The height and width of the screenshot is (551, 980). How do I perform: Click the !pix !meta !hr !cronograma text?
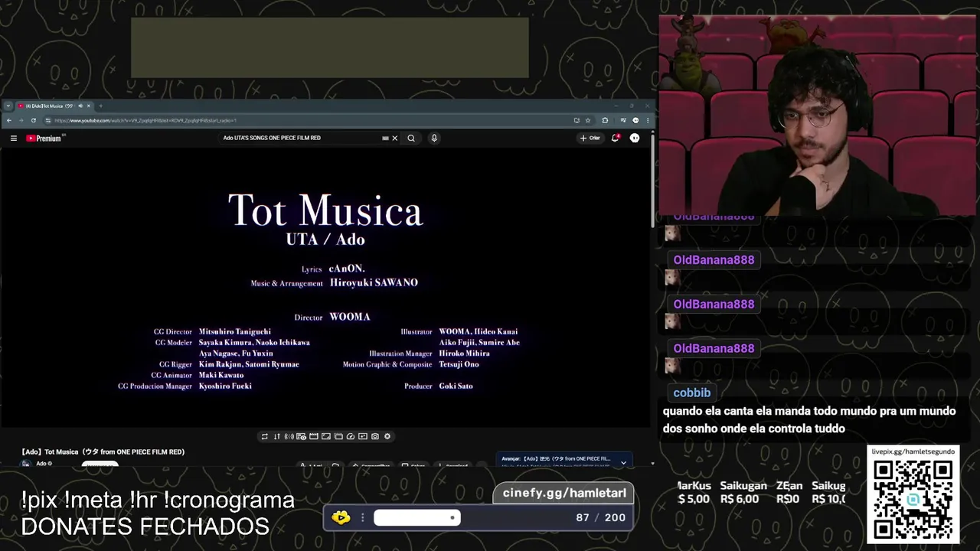(x=158, y=500)
